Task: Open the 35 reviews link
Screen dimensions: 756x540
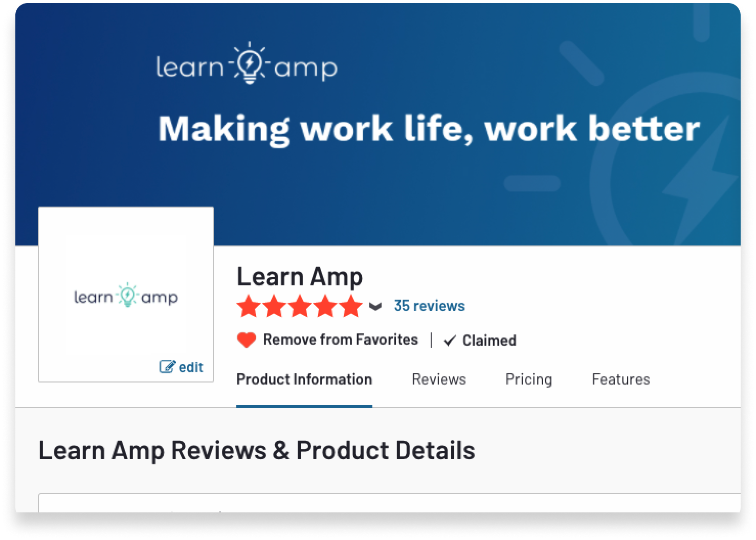Action: pos(429,306)
